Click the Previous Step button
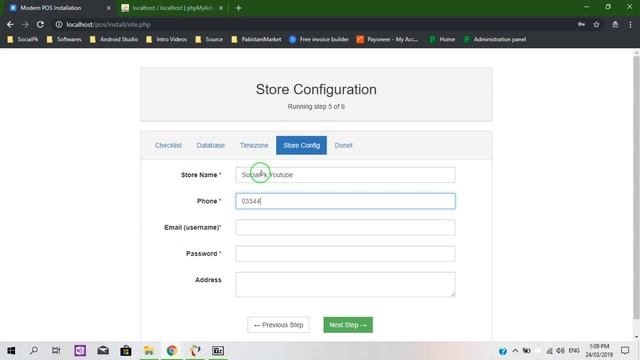This screenshot has width=640, height=360. (x=278, y=325)
